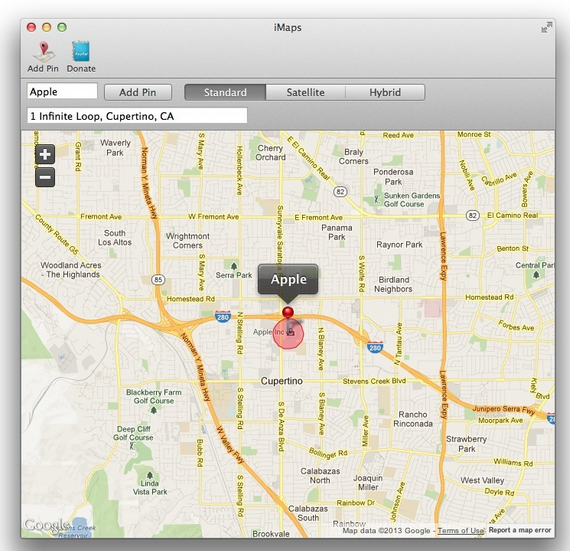Click the Stevens Creek Blvd label

pos(374,381)
